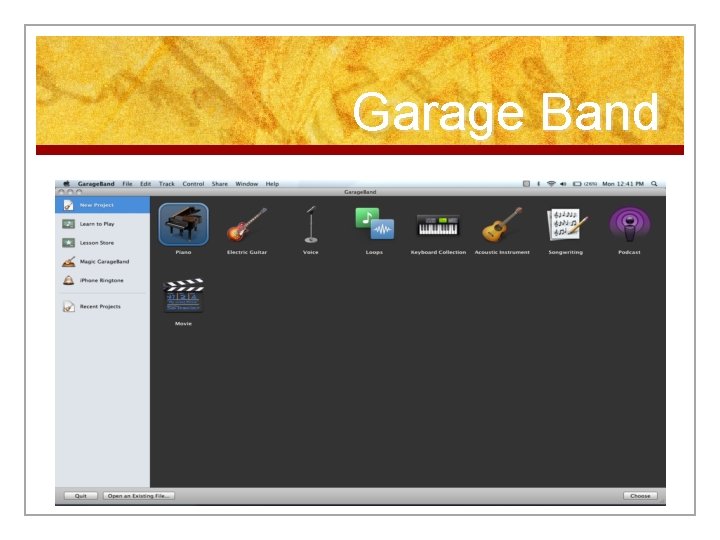Image resolution: width=720 pixels, height=540 pixels.
Task: Click the Quit button
Action: point(81,496)
